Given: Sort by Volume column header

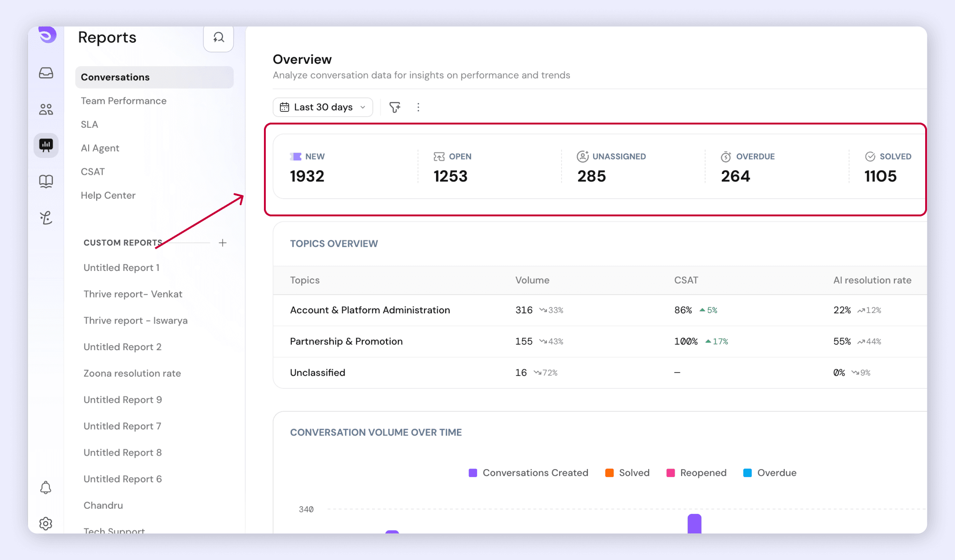Looking at the screenshot, I should coord(533,280).
